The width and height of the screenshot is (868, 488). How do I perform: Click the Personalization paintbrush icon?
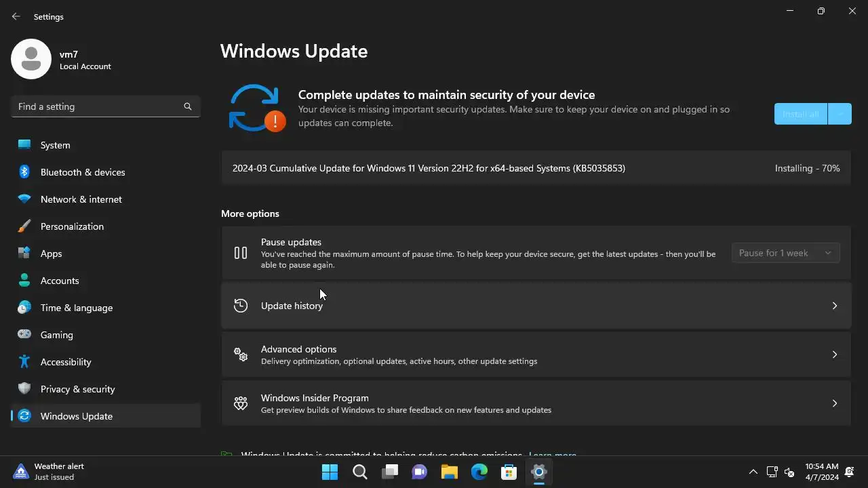coord(24,226)
